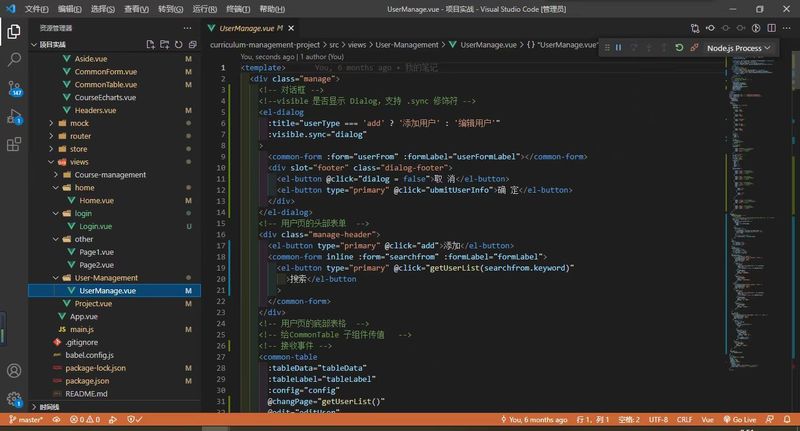Click the feedback icon in status bar
Image resolution: width=800 pixels, height=431 pixels.
tap(770, 419)
